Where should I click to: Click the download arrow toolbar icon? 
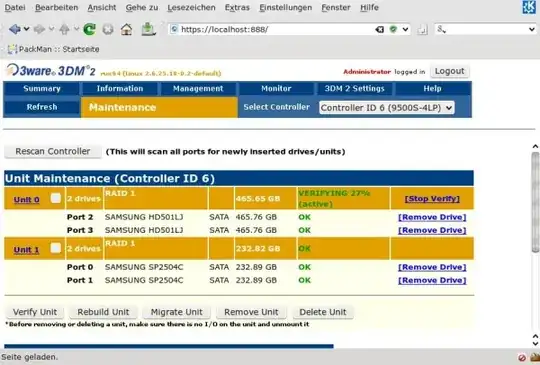pos(148,29)
